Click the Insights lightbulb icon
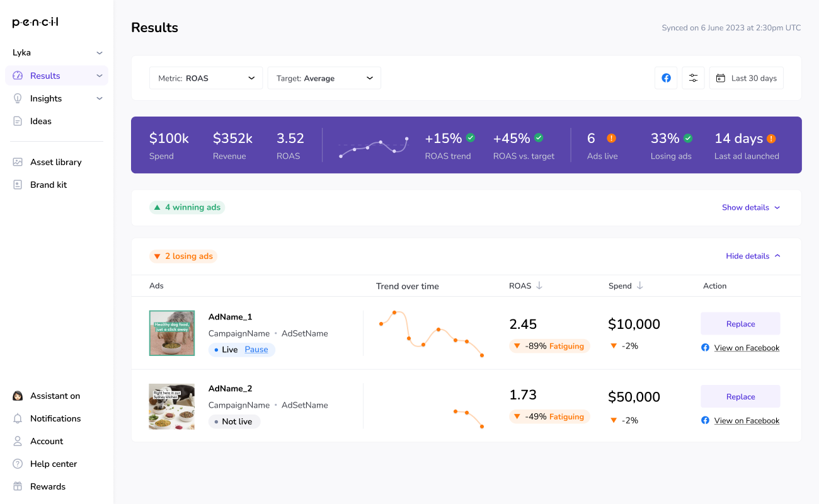 click(x=18, y=98)
